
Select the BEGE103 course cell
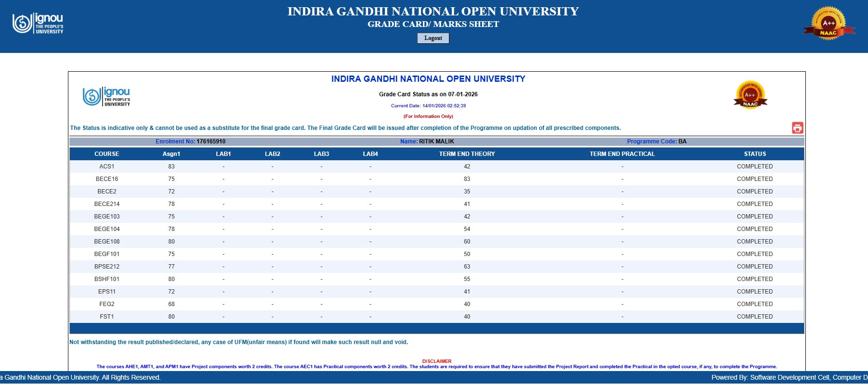pos(107,217)
